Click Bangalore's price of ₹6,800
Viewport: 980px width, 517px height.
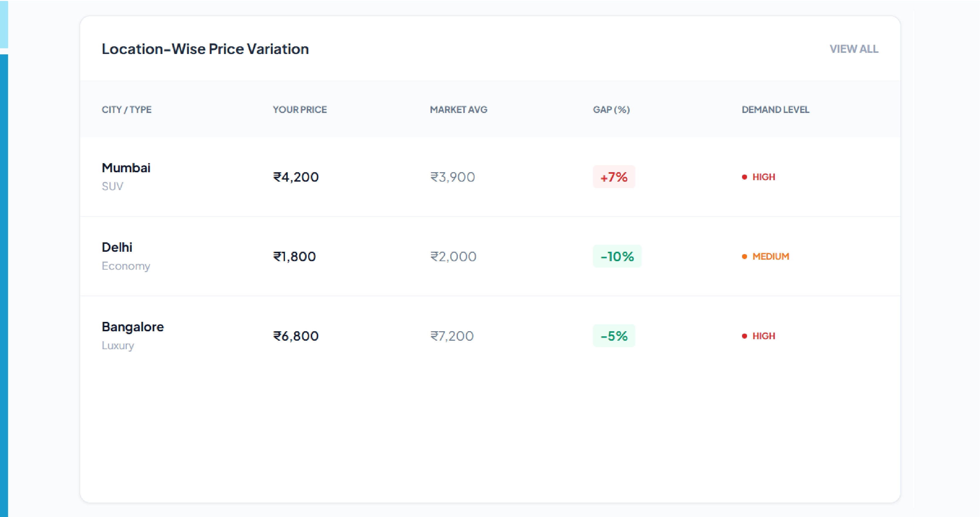pos(295,336)
